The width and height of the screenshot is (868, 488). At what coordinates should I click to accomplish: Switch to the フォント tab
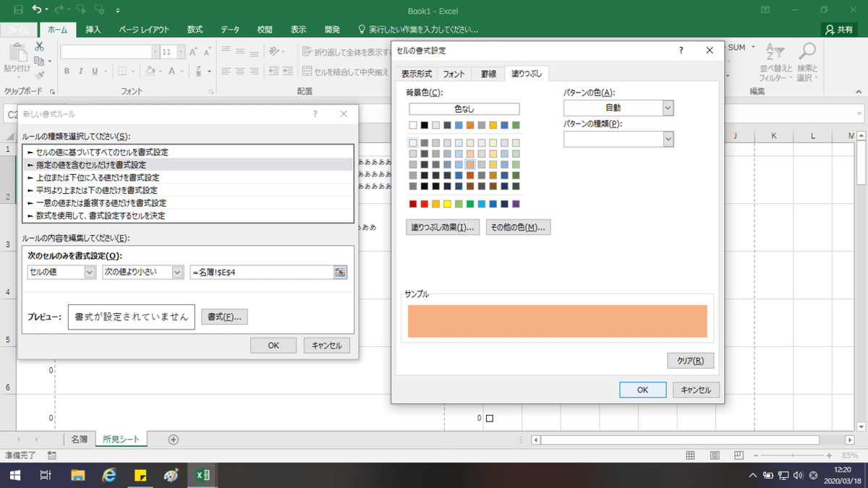[x=454, y=74]
